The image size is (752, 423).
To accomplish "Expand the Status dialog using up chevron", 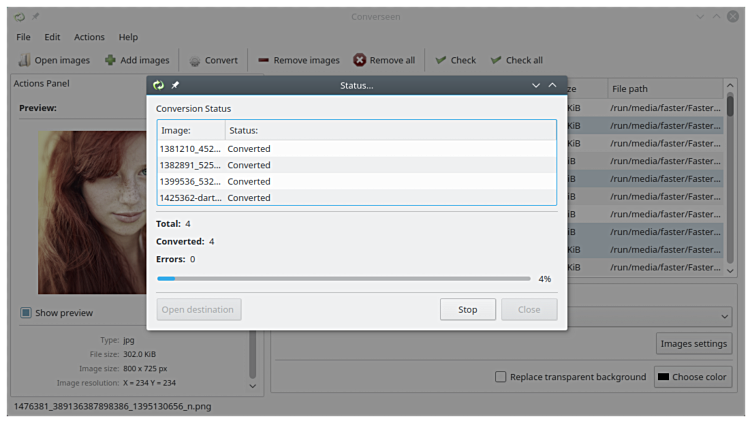I will [552, 85].
